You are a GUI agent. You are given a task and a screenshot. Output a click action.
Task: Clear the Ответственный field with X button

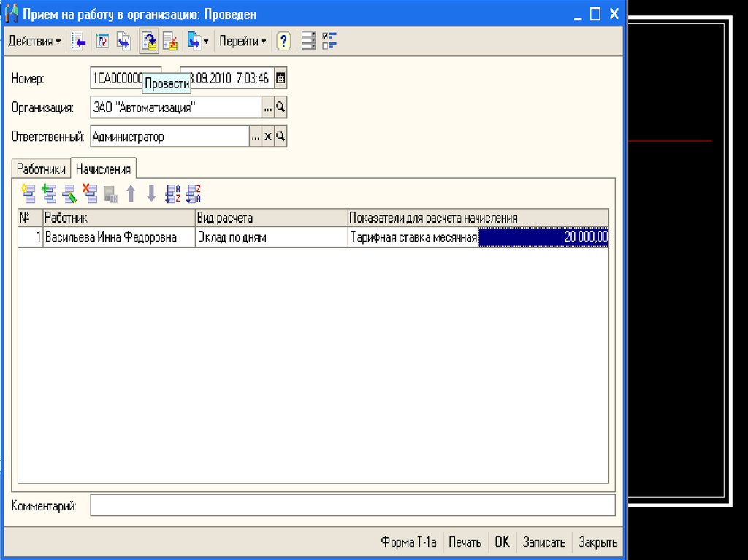268,137
